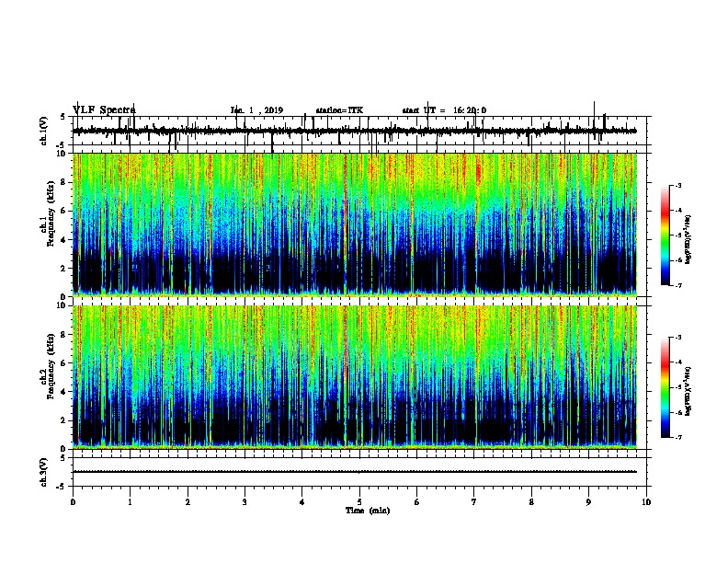Click the "8" kHz tick on ch.1 spectrogram
The height and width of the screenshot is (563, 728).
pos(63,182)
